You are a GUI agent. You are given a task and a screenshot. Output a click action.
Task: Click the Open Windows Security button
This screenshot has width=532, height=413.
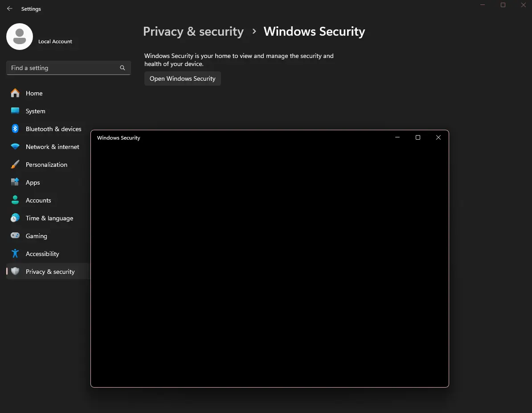click(x=183, y=78)
